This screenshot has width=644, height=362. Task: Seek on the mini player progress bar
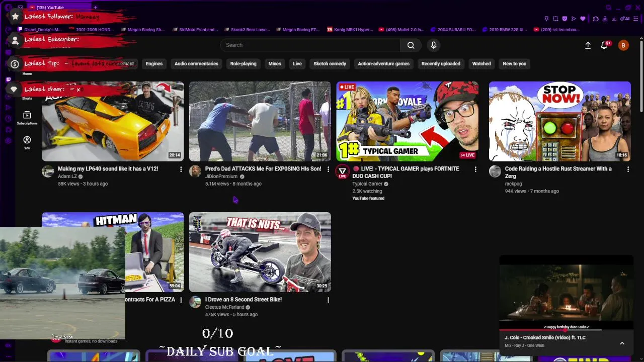(567, 330)
